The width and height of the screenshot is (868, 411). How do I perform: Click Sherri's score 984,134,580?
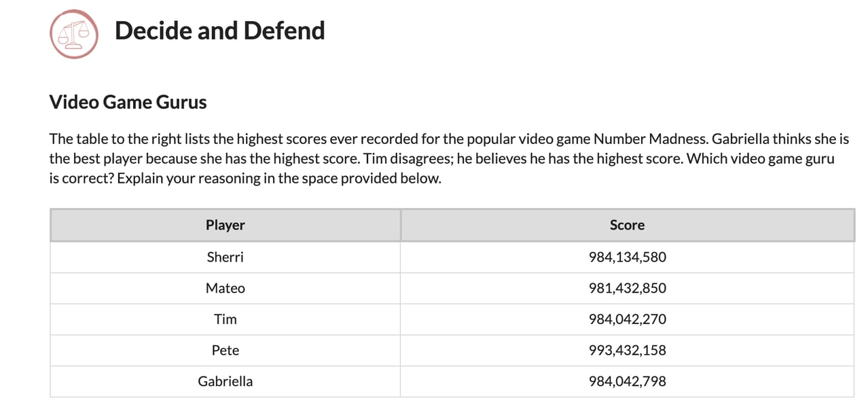pos(627,257)
